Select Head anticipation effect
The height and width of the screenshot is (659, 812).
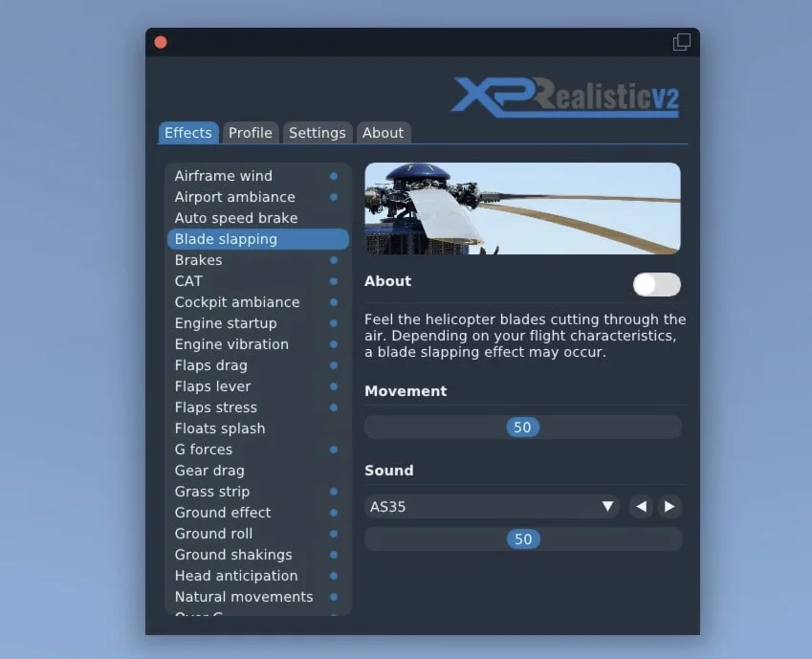tap(258, 576)
